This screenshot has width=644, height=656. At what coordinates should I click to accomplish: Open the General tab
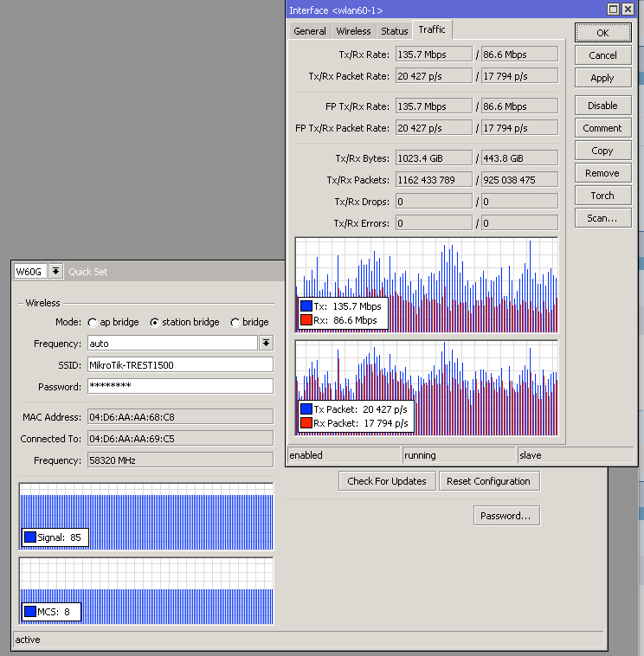[x=310, y=31]
